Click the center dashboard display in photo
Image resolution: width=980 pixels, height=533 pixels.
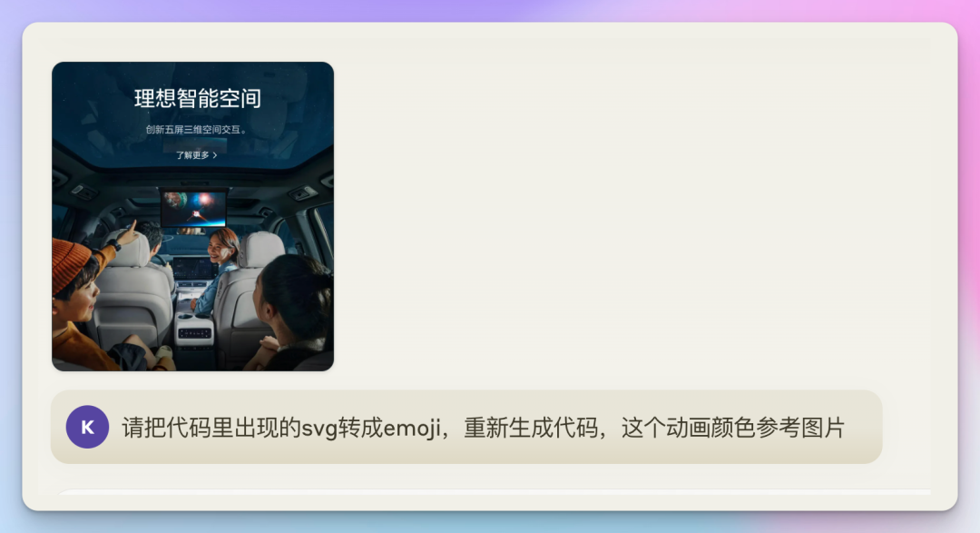[195, 269]
